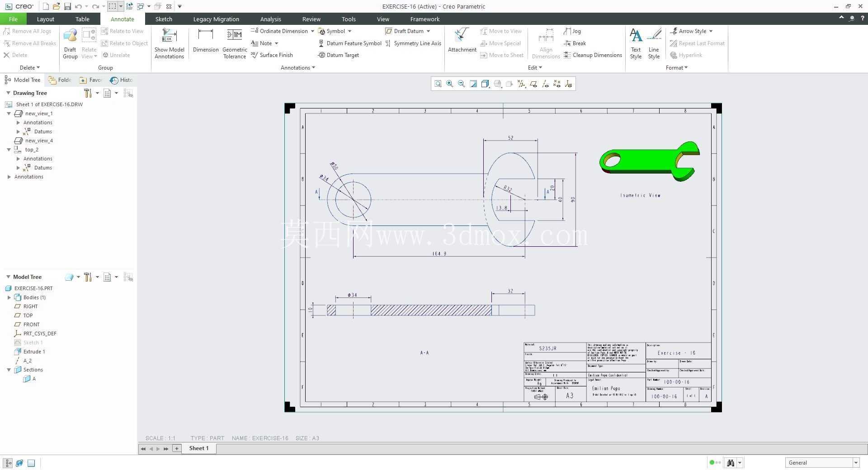Click the Model Tree settings hammer icon

click(88, 277)
